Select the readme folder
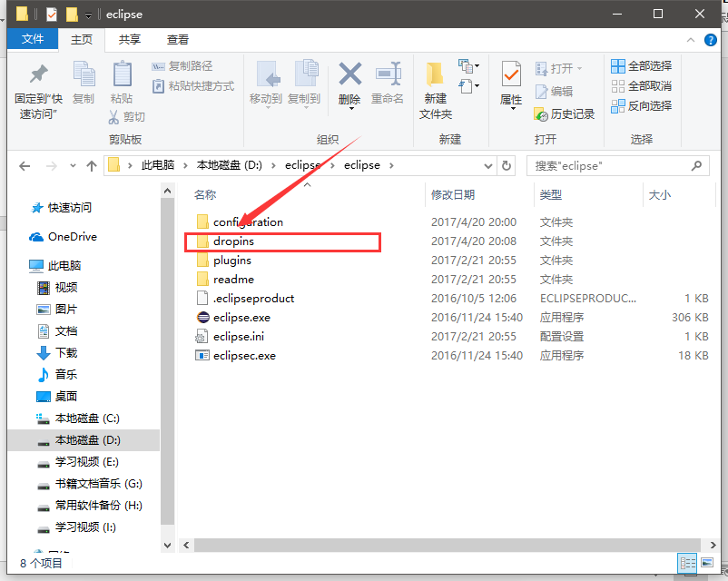This screenshot has width=728, height=581. pos(225,280)
